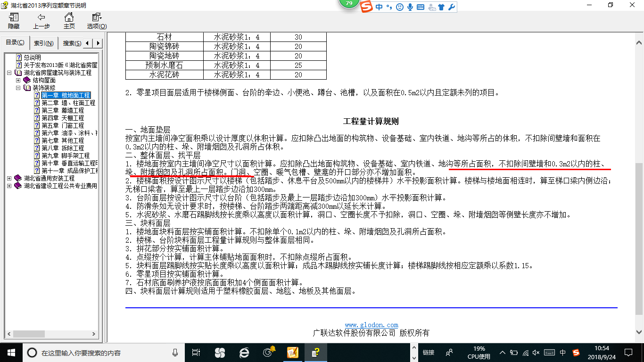The width and height of the screenshot is (644, 362).
Task: Open 第五章 门窗工程 chapter
Action: (x=63, y=125)
